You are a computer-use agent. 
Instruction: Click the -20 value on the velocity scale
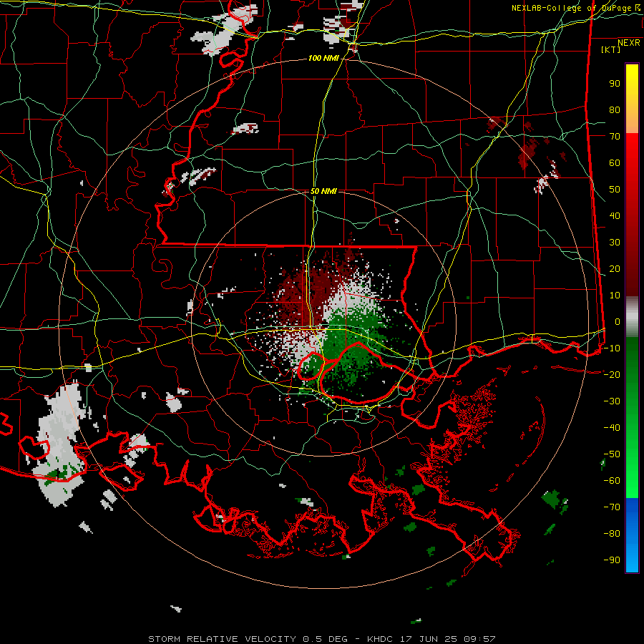click(x=612, y=375)
